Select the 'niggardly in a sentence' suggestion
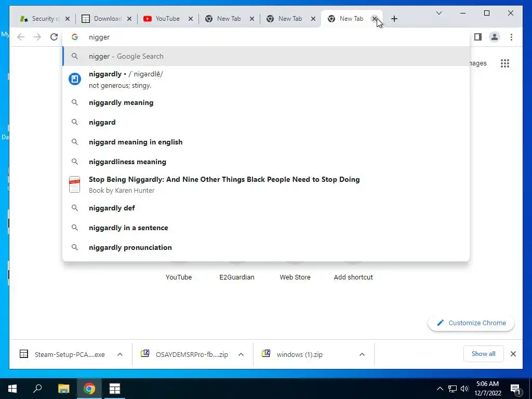The image size is (532, 399). [266, 228]
